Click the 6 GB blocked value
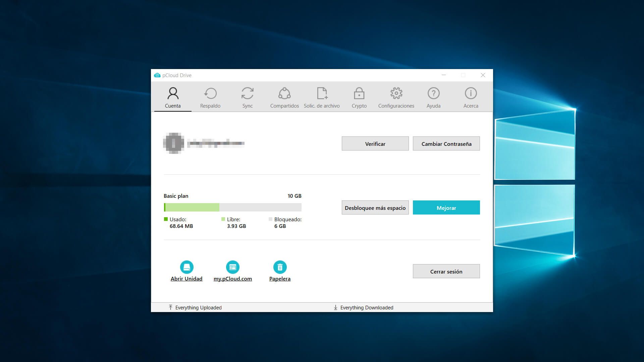This screenshot has width=644, height=362. click(280, 226)
